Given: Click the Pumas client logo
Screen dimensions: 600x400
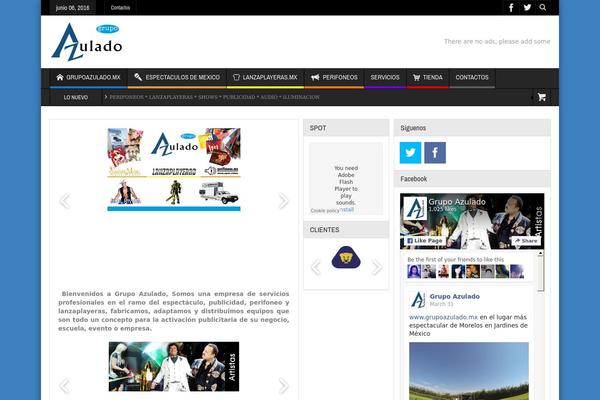Looking at the screenshot, I should [346, 257].
